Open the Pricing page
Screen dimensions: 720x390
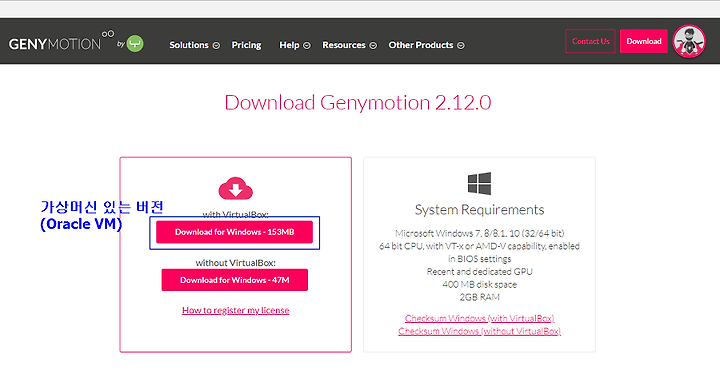point(246,45)
